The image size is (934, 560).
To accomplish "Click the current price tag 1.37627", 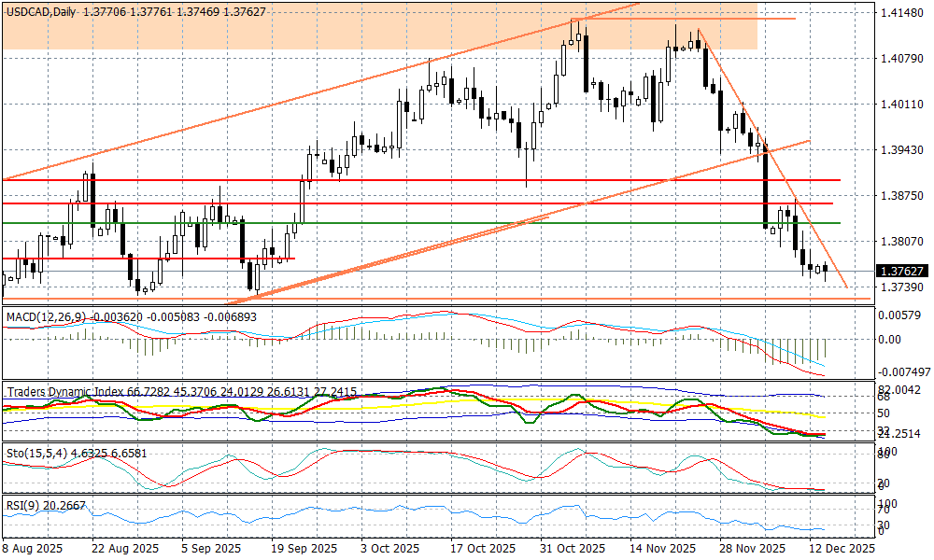I will click(x=901, y=272).
